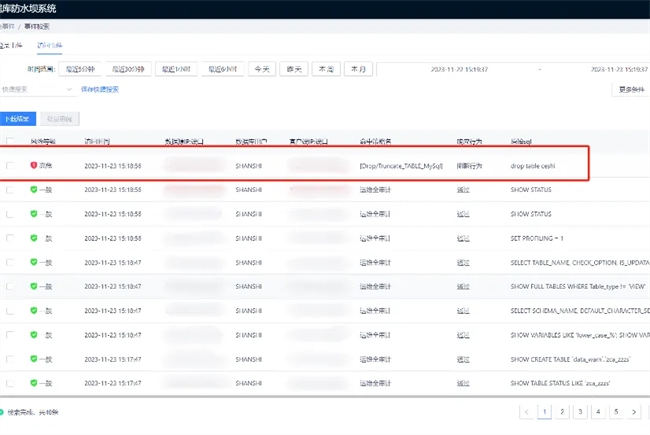
Task: Click the green shield on SHOW FULL TABLES row
Action: tap(34, 286)
